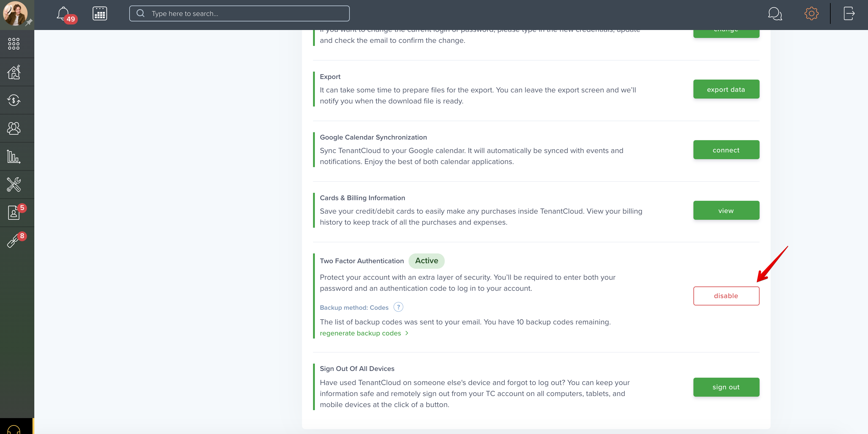The height and width of the screenshot is (434, 868).
Task: Open the user profile avatar
Action: pyautogui.click(x=15, y=13)
